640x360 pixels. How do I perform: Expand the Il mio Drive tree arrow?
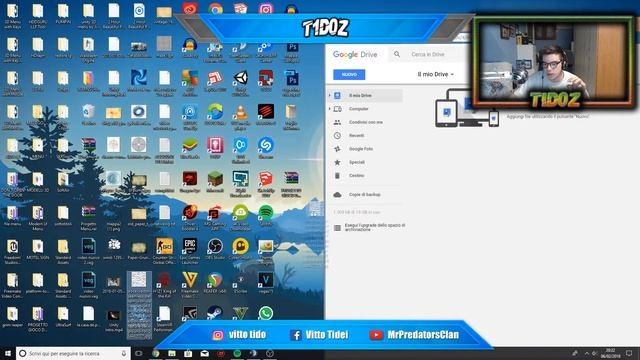[x=330, y=96]
